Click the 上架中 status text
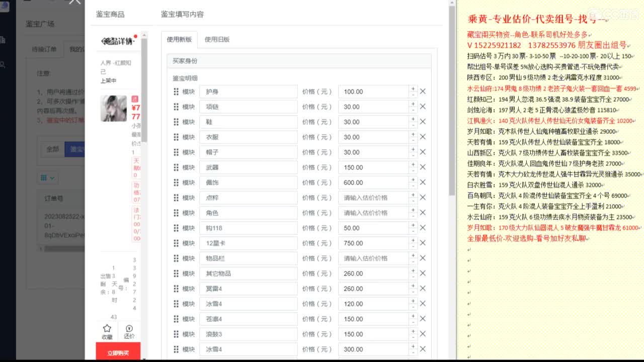Screen dimensions: 644x362 pyautogui.click(x=108, y=80)
